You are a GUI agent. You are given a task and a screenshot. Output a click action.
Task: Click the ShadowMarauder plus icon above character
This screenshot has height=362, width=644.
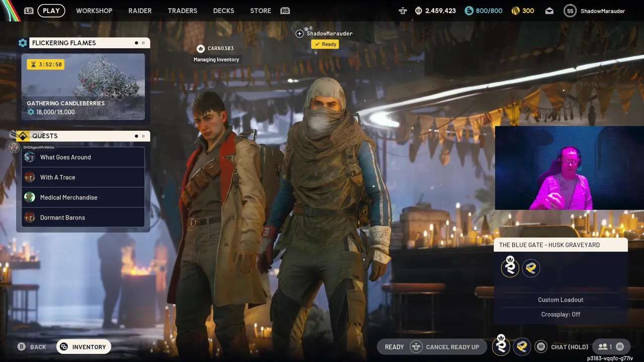click(x=299, y=33)
